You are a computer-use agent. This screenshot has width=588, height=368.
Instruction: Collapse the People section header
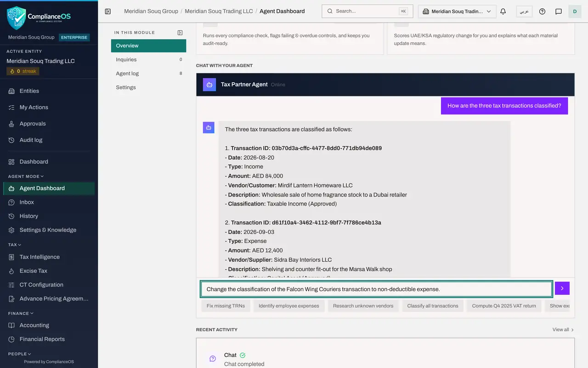click(x=20, y=354)
